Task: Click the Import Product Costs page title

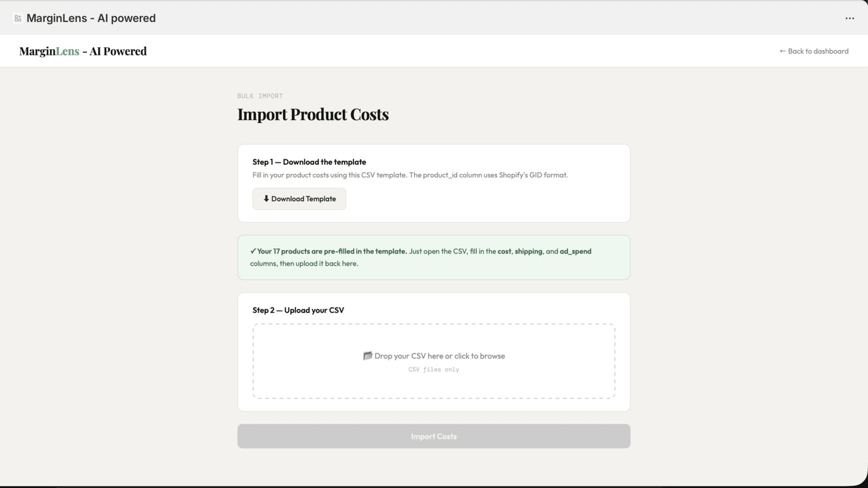Action: click(x=312, y=114)
